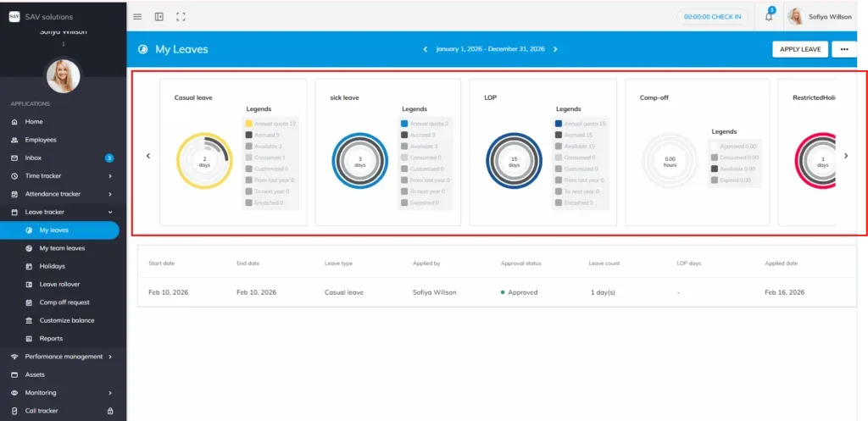This screenshot has height=421, width=868.
Task: Open the Leave rollover link
Action: point(60,285)
